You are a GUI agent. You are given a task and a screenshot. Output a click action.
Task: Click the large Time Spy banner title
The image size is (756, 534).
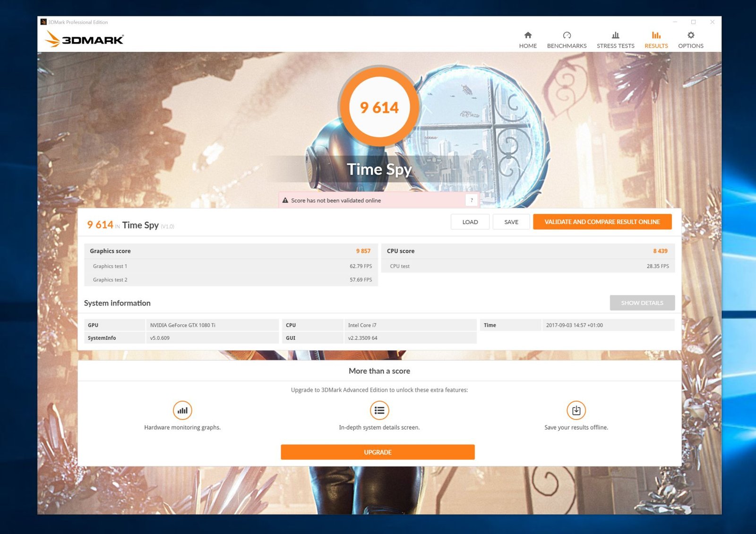379,170
